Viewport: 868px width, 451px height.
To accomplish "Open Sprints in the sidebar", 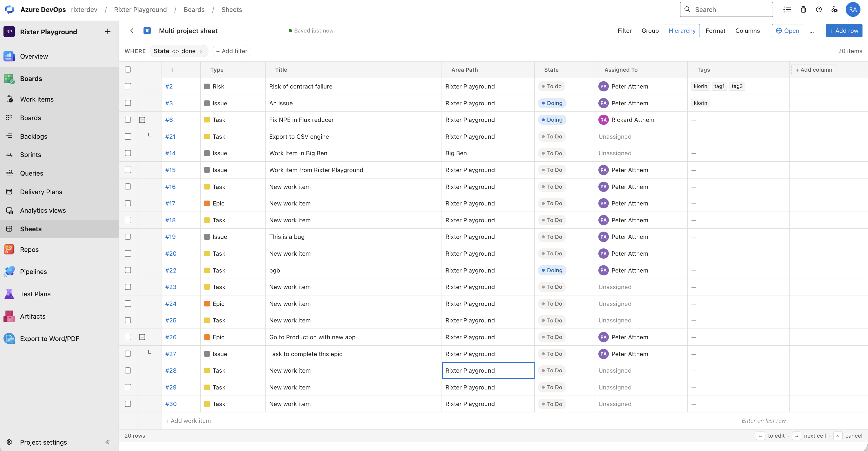I will point(59,154).
